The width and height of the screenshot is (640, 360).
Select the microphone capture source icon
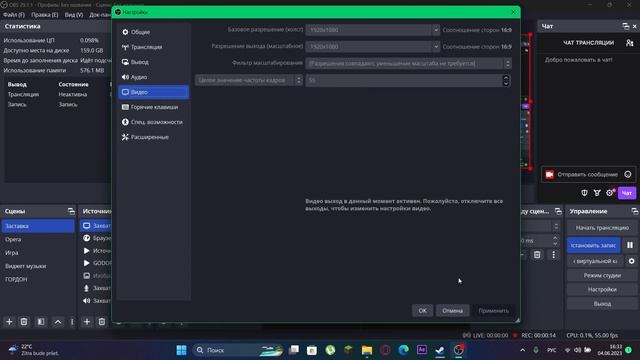[87, 288]
